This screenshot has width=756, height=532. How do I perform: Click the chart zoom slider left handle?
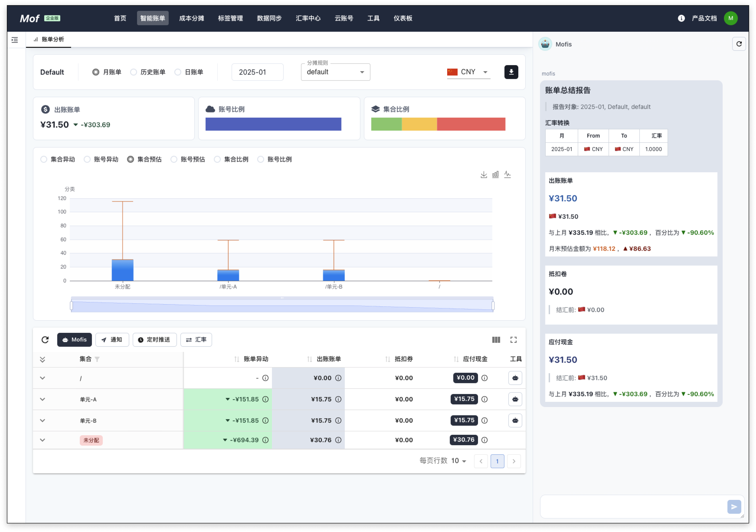[x=72, y=305]
